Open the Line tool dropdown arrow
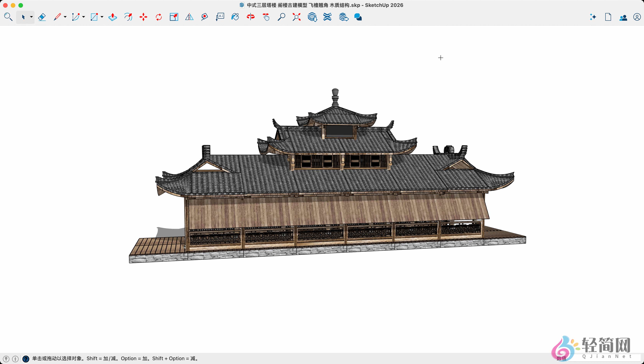Image resolution: width=644 pixels, height=364 pixels. coord(65,17)
